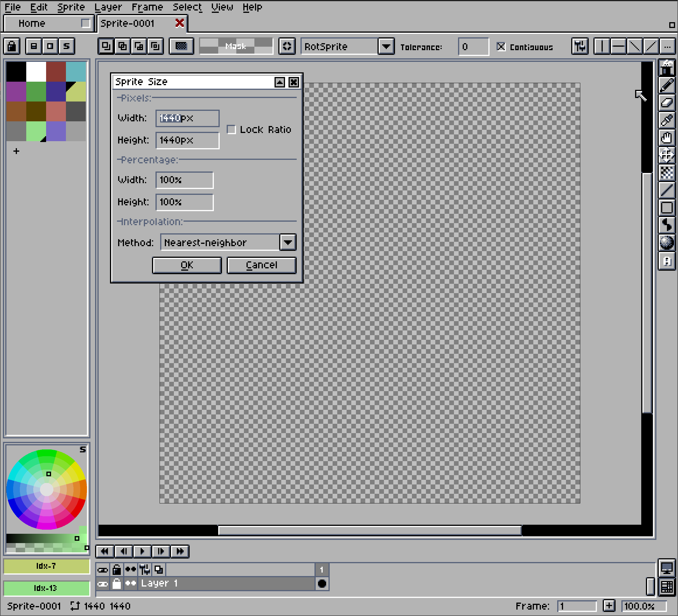Click the palette options S button
678x616 pixels.
(x=67, y=46)
